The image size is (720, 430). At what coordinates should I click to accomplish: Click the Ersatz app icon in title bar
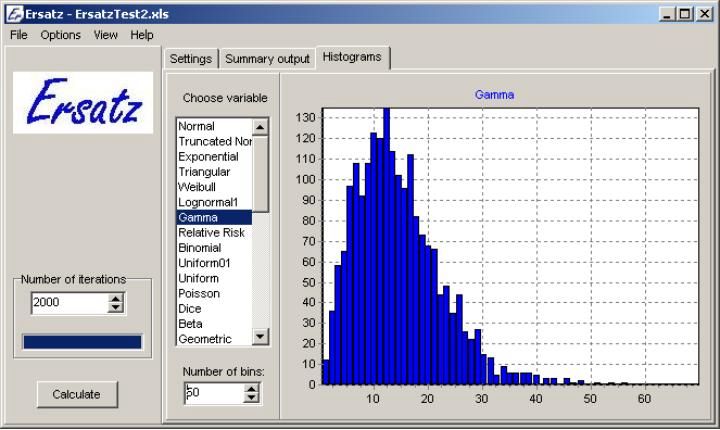[14, 15]
